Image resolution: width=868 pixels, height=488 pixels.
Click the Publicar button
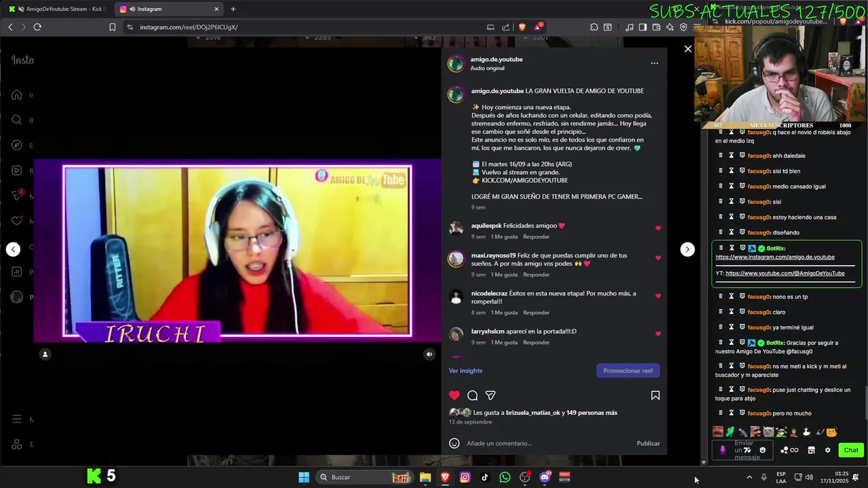pos(648,443)
